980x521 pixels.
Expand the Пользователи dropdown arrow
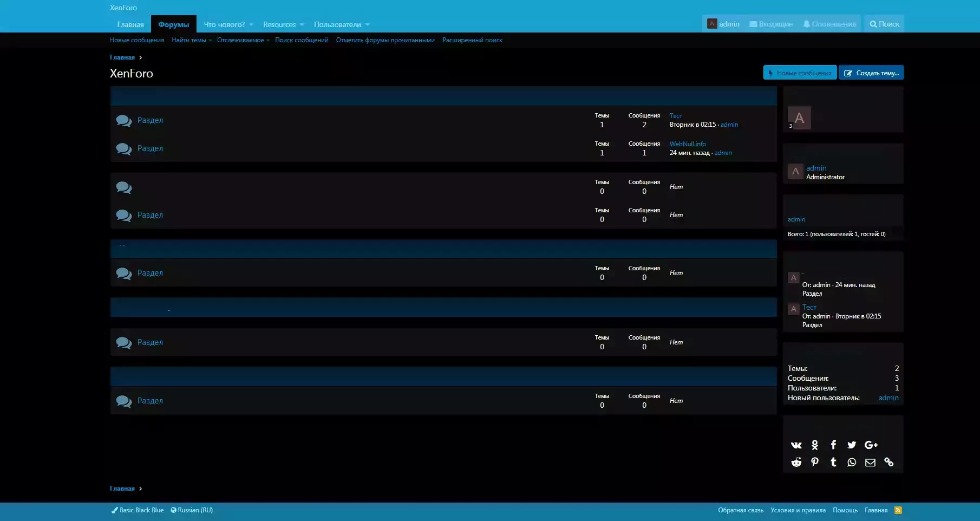[367, 25]
